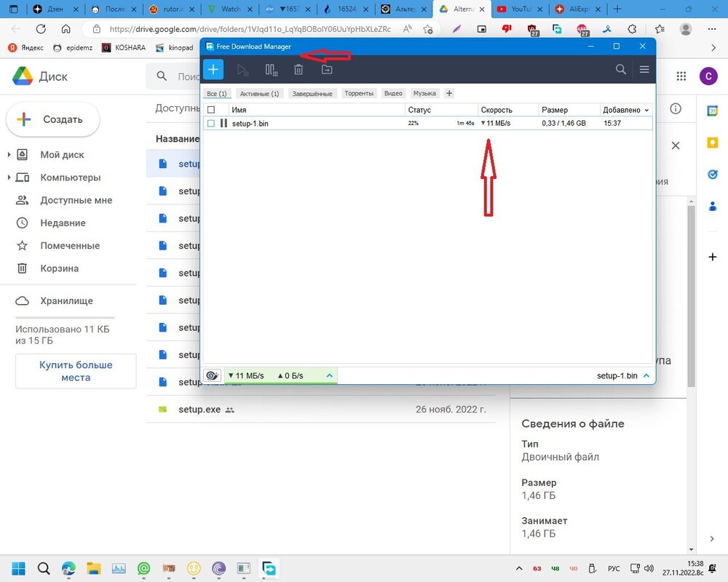728x582 pixels.
Task: Tick the checkbox for setup-1.bin
Action: coord(211,124)
